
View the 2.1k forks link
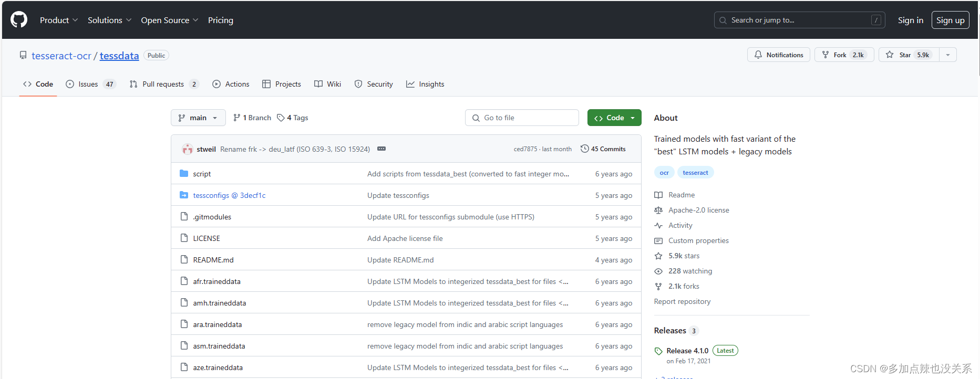click(x=677, y=286)
